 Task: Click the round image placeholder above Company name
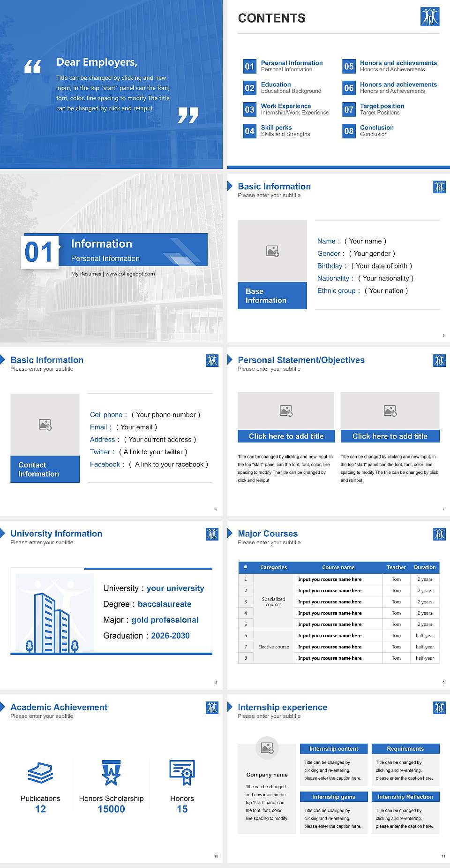click(x=267, y=748)
